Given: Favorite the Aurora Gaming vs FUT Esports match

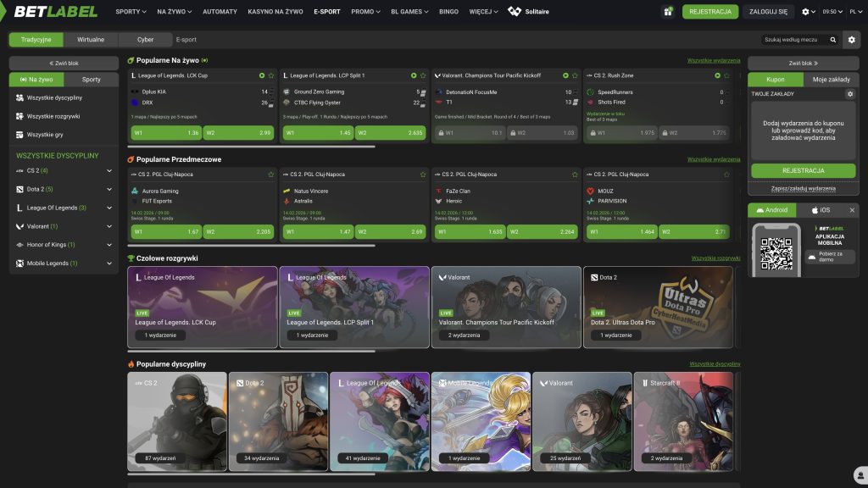Looking at the screenshot, I should (x=270, y=175).
